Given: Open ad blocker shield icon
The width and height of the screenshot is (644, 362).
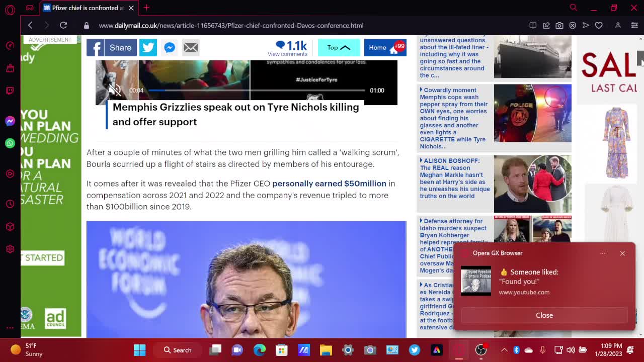Looking at the screenshot, I should pos(572,25).
